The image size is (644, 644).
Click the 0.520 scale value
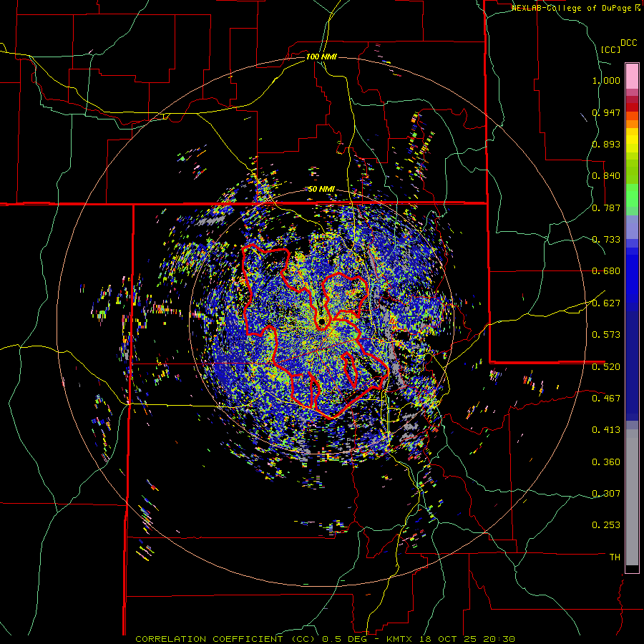tap(606, 367)
